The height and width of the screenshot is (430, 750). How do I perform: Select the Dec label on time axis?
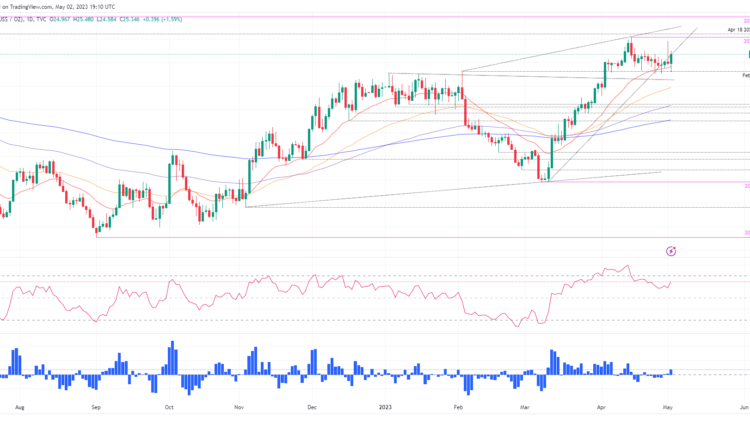(x=312, y=408)
